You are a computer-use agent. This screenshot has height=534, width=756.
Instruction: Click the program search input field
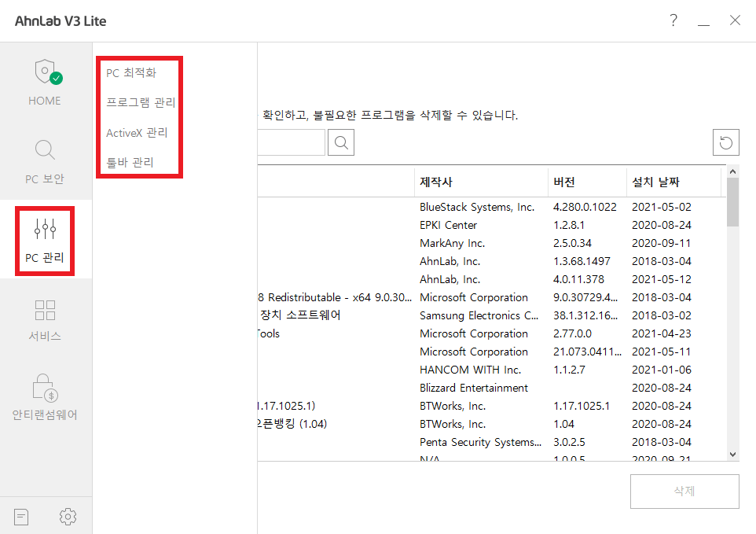pyautogui.click(x=291, y=142)
